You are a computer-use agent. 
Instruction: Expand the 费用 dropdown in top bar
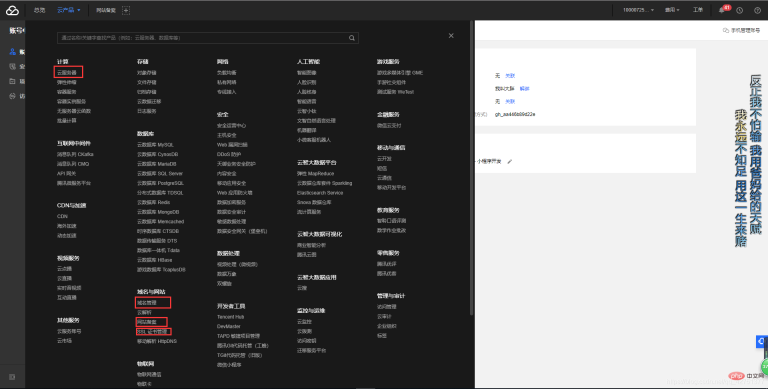(x=672, y=10)
